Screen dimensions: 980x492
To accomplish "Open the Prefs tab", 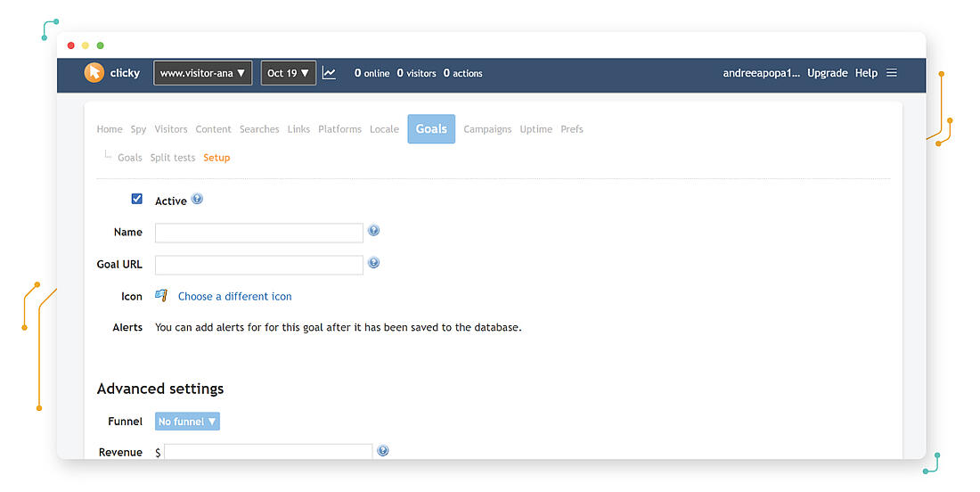I will click(x=572, y=129).
